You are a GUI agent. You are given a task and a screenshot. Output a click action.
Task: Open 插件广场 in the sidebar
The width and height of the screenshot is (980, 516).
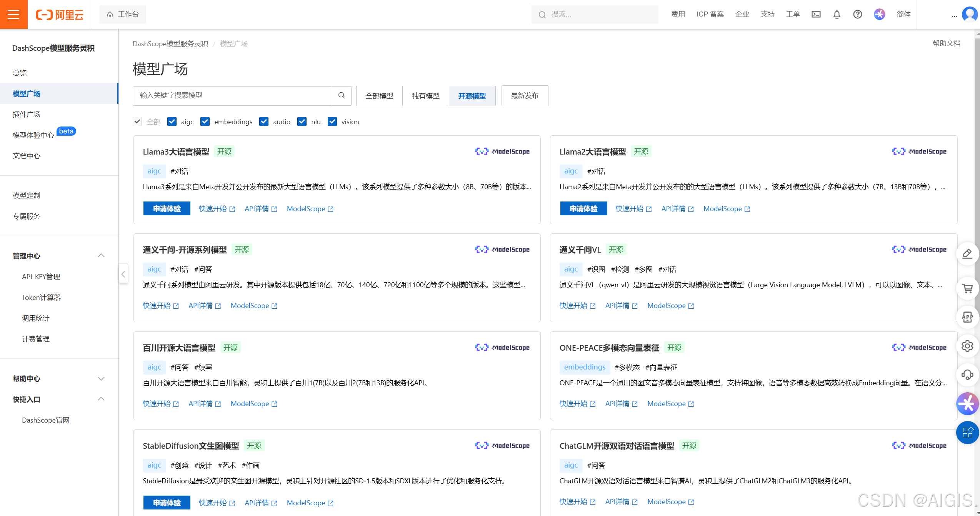pyautogui.click(x=26, y=114)
